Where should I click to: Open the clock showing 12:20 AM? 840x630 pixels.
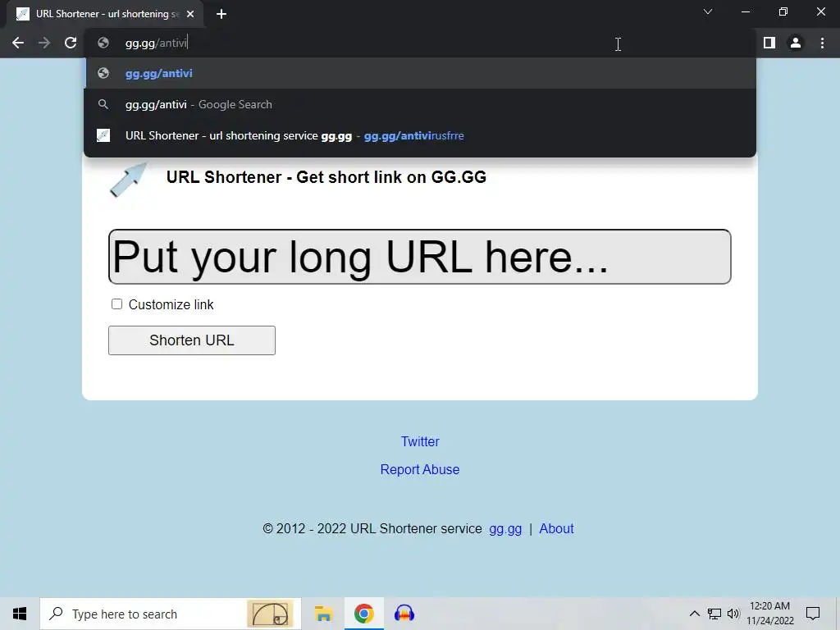769,614
